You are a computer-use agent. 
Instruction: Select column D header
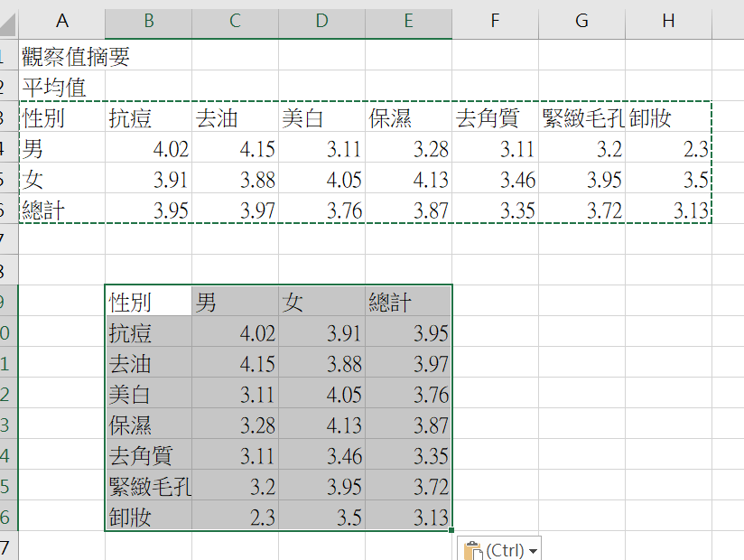click(321, 21)
